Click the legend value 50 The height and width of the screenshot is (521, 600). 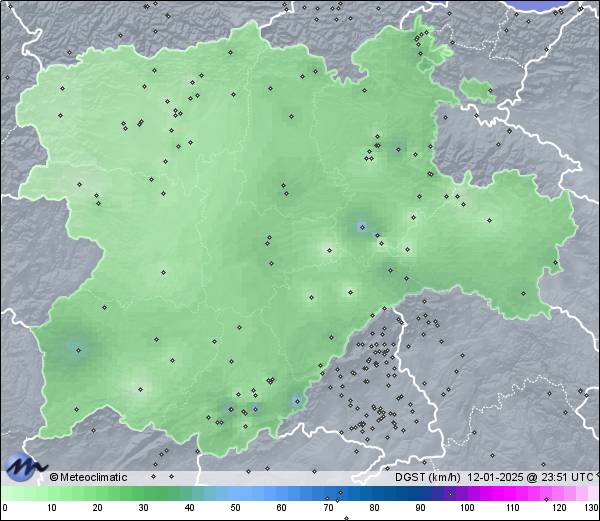pos(235,508)
